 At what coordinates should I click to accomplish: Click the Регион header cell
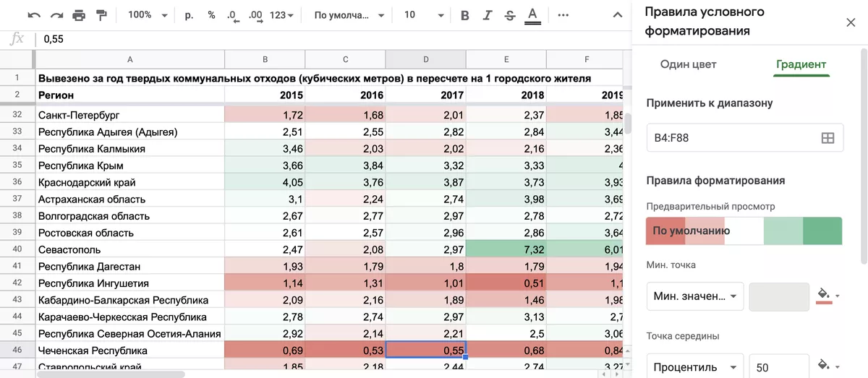point(129,95)
